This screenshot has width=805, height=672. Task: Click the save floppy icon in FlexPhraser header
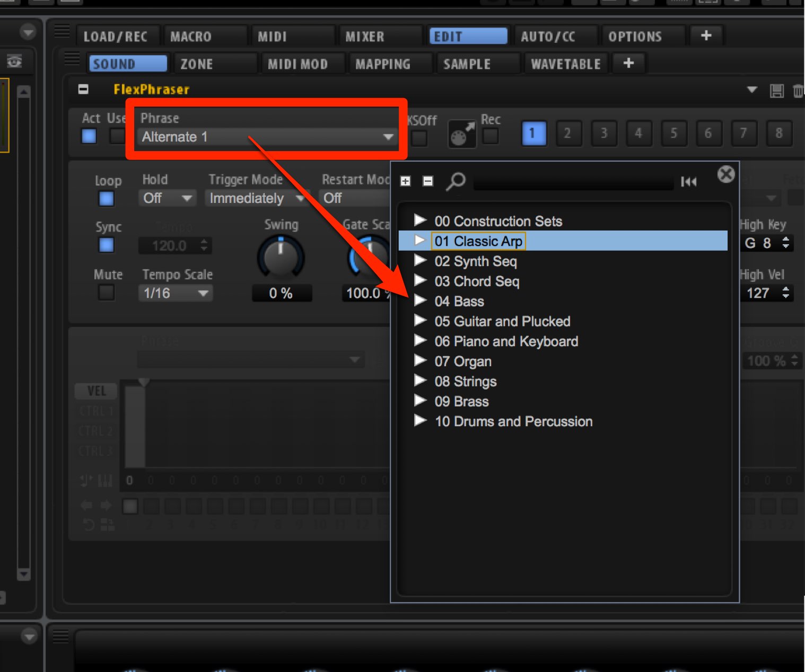click(x=777, y=91)
